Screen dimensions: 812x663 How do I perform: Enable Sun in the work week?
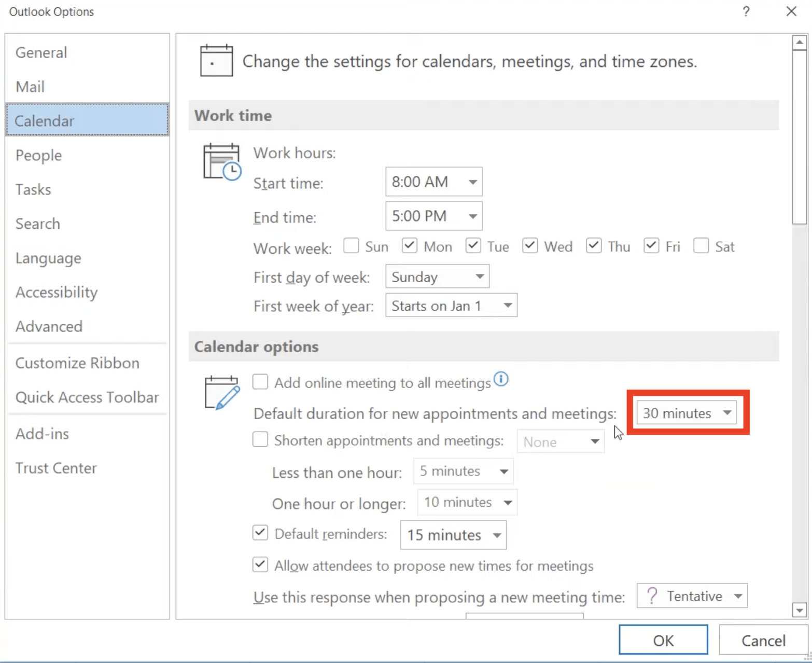click(x=351, y=245)
